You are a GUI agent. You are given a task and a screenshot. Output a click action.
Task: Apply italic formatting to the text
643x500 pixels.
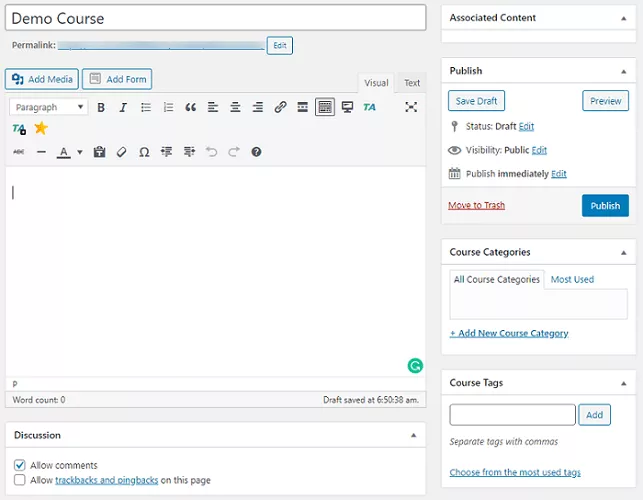tap(123, 107)
